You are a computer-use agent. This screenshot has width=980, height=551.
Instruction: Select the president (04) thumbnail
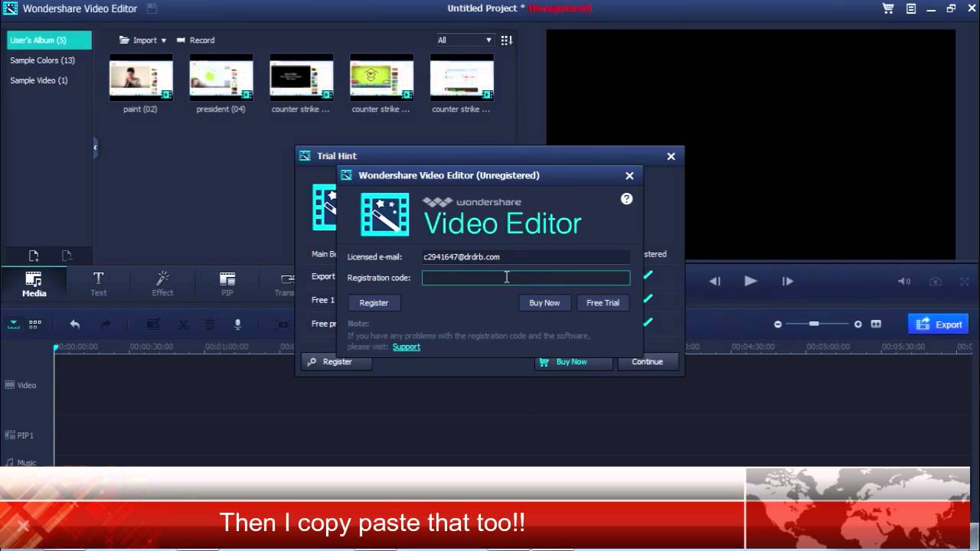[221, 77]
